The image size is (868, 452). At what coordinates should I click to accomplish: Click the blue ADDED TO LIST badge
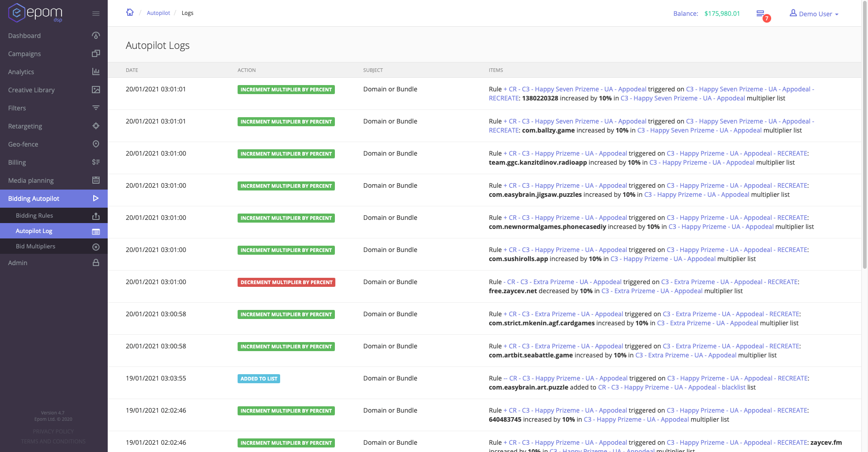(x=259, y=379)
